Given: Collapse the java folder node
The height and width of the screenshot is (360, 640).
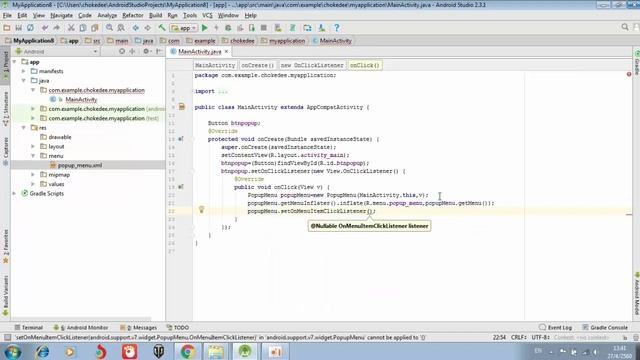Looking at the screenshot, I should point(24,80).
